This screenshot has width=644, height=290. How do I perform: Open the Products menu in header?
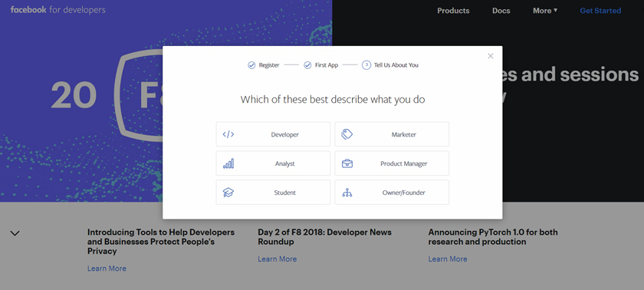[x=453, y=11]
